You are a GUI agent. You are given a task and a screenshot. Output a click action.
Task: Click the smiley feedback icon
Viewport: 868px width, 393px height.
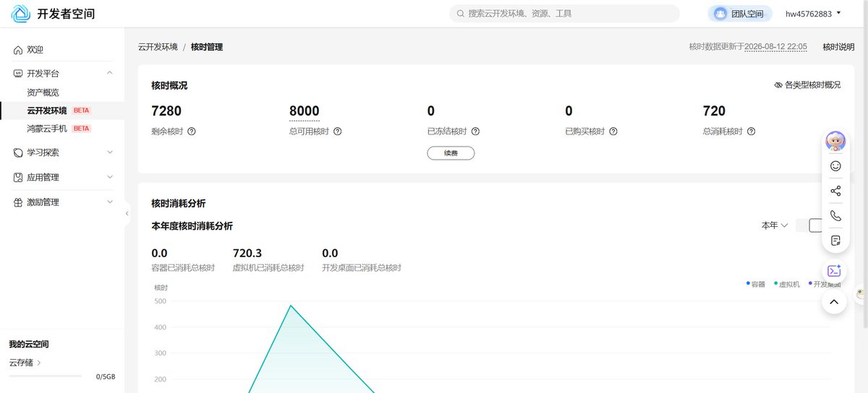(x=835, y=166)
